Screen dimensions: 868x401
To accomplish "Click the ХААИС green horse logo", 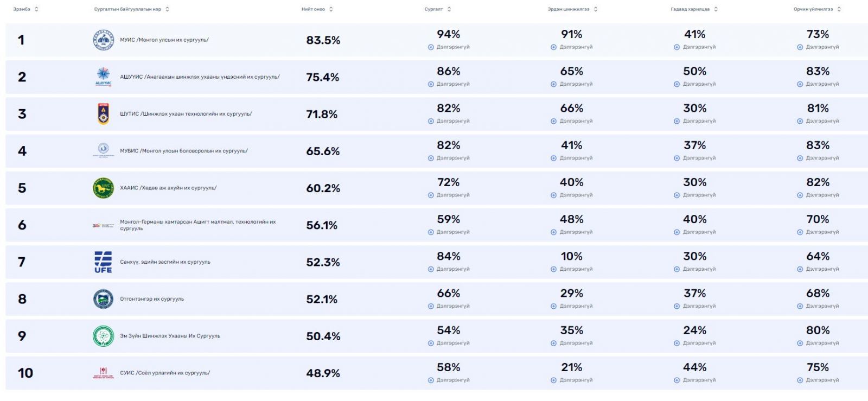I will click(103, 188).
